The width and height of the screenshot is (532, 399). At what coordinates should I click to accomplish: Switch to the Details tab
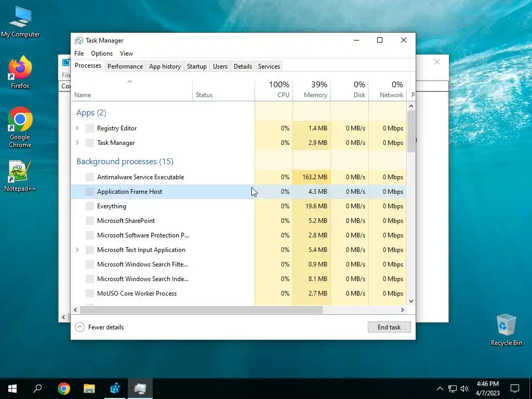(243, 66)
